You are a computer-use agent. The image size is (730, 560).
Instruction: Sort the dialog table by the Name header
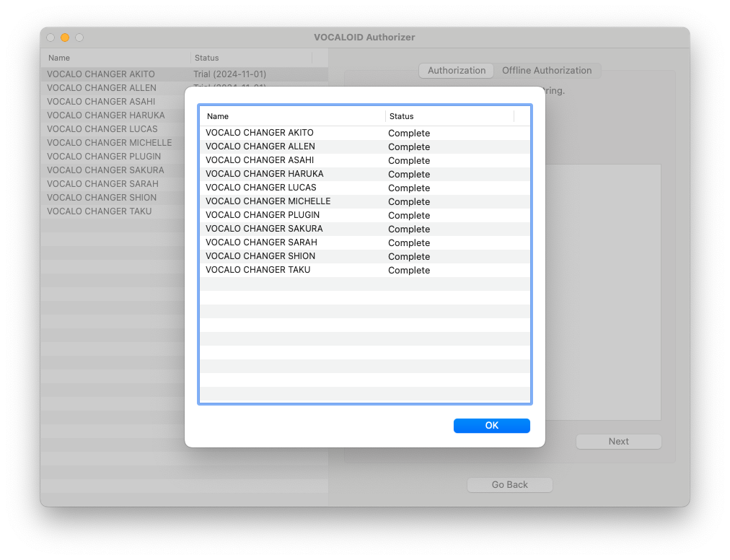point(292,116)
